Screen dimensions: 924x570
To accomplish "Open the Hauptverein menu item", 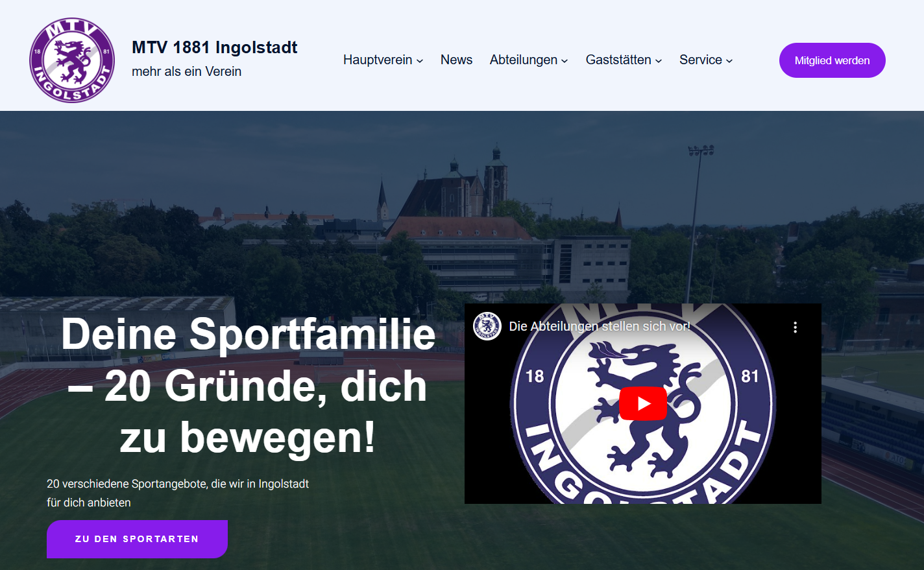I will pyautogui.click(x=378, y=60).
